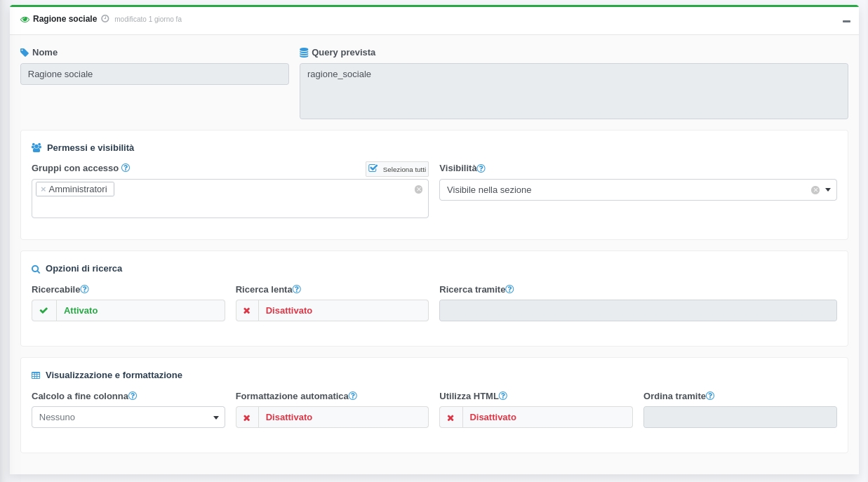The width and height of the screenshot is (868, 482).
Task: Click help icon next to Gruppi con accesso
Action: [126, 168]
